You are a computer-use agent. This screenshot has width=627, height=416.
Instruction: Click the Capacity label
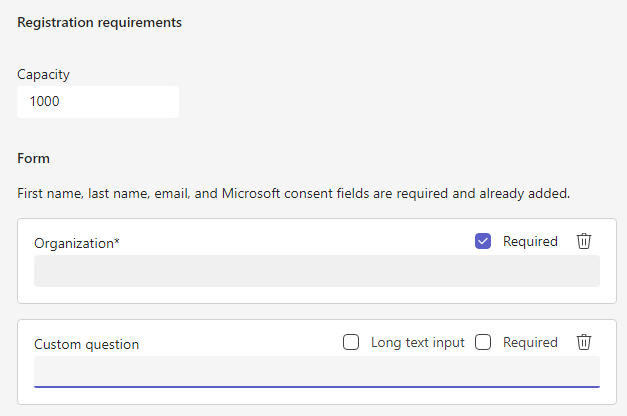click(x=43, y=74)
